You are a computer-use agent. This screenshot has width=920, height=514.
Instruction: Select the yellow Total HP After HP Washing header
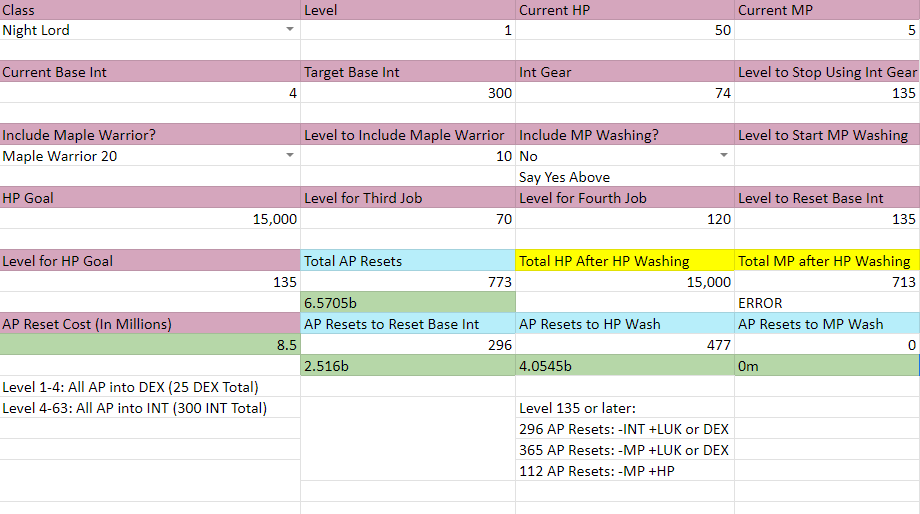(x=625, y=261)
